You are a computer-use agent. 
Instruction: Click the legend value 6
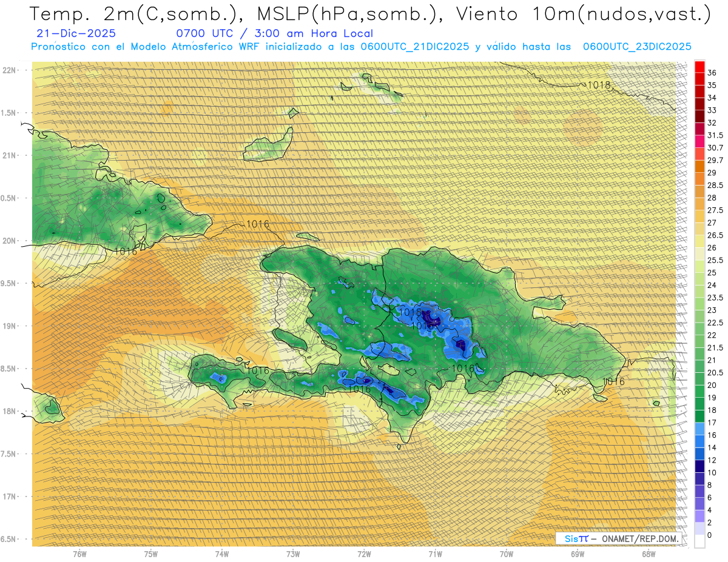[710, 498]
